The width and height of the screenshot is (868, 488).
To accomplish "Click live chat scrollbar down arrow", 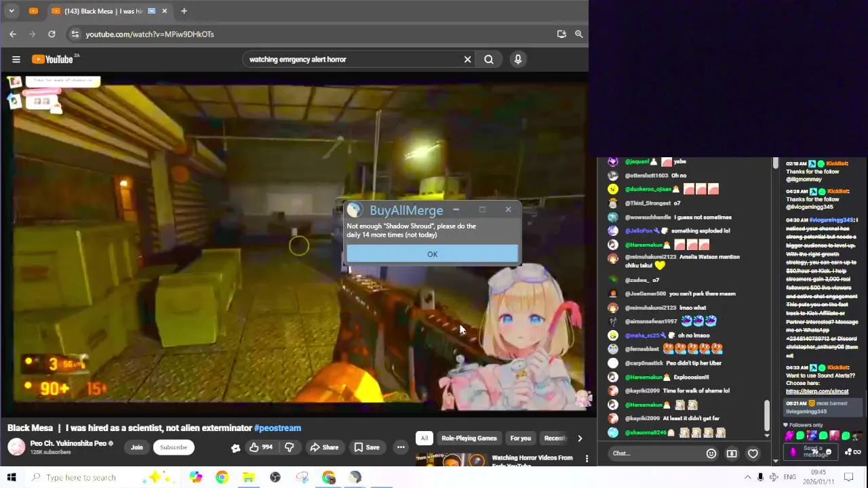I will pyautogui.click(x=767, y=435).
